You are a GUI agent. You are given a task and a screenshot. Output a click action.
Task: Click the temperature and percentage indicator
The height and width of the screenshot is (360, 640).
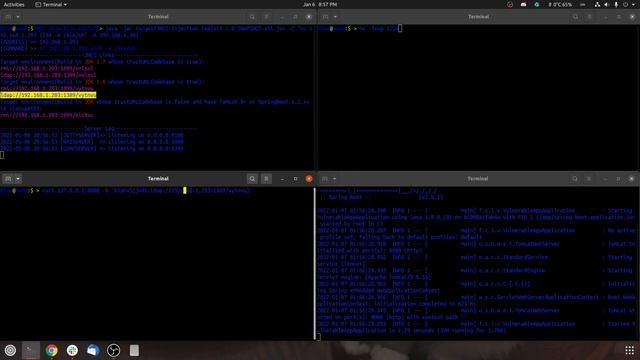coord(560,4)
